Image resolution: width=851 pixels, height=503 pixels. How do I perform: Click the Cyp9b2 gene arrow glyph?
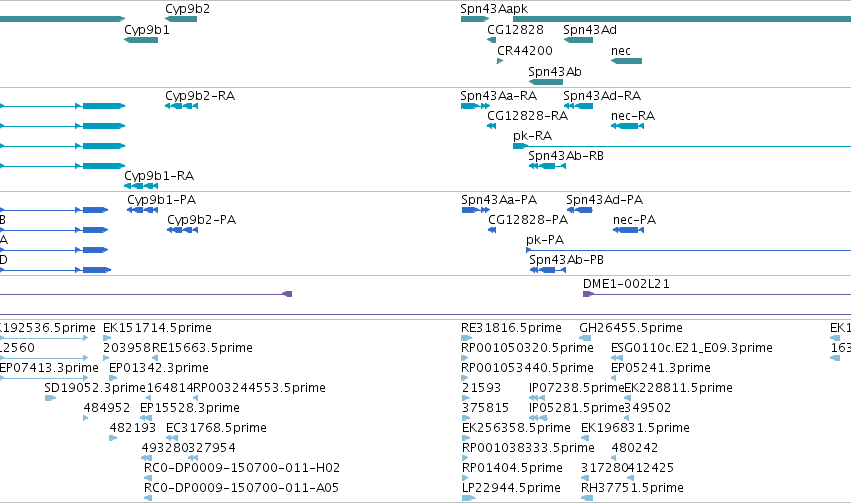(x=181, y=19)
